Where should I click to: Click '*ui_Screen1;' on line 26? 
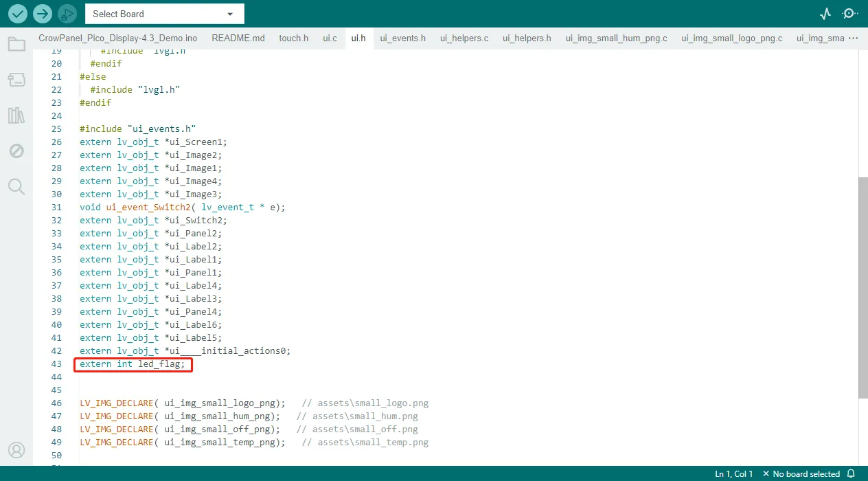pyautogui.click(x=195, y=142)
